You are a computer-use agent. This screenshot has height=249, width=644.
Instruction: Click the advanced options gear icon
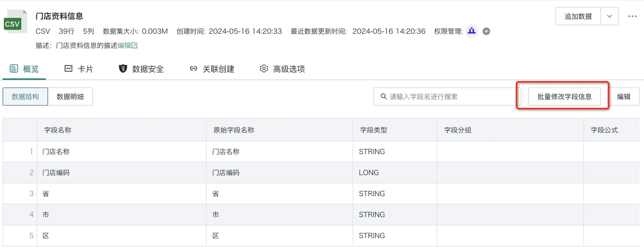click(x=264, y=69)
